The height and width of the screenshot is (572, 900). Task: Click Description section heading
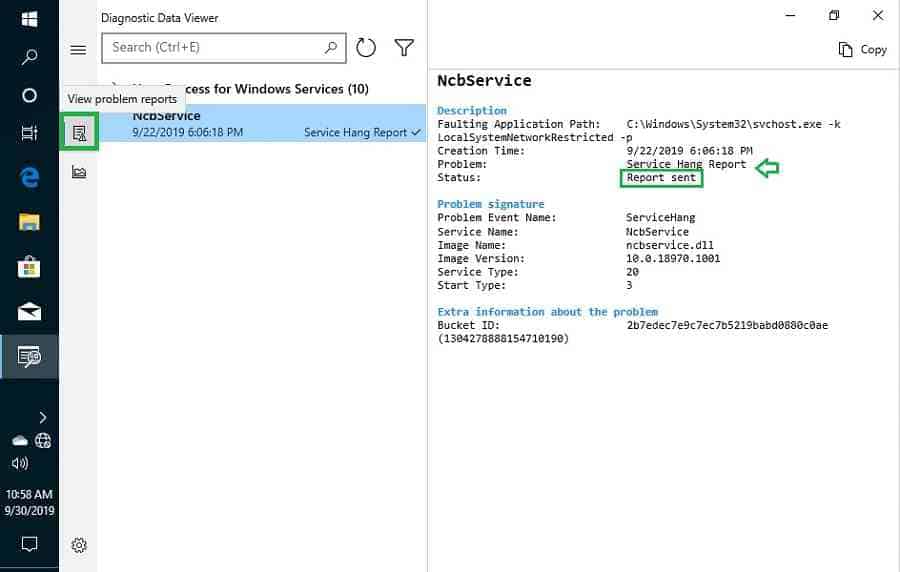tap(472, 110)
